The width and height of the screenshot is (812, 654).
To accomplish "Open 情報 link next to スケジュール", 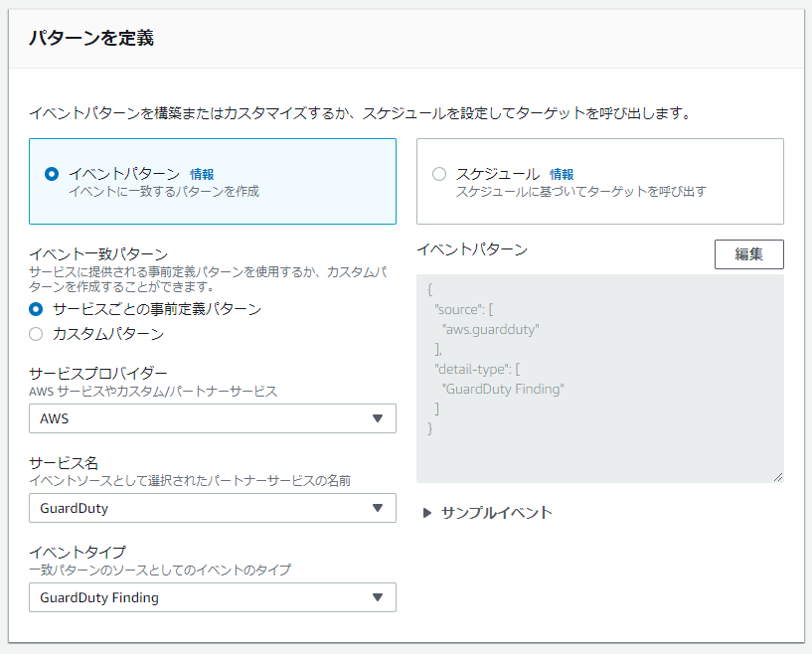I will pyautogui.click(x=562, y=174).
